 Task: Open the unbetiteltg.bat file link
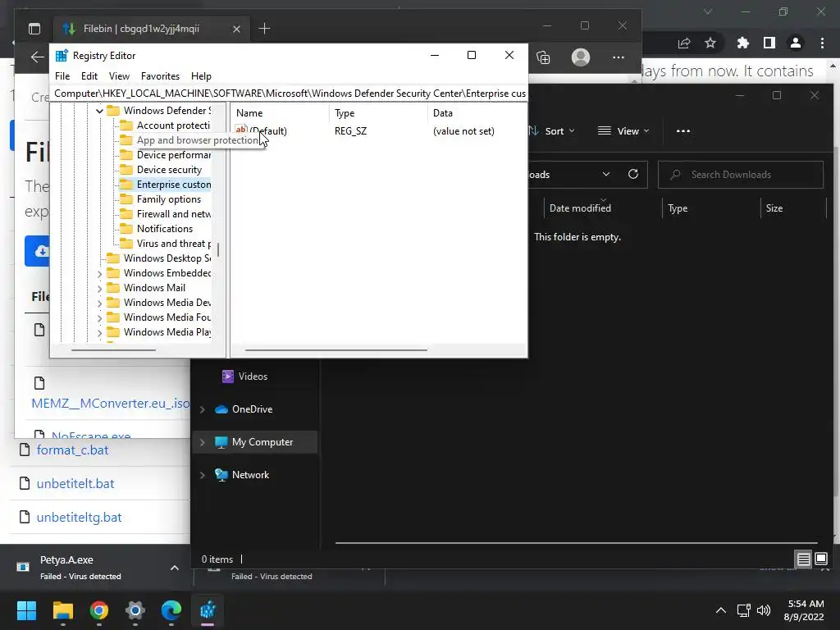pos(79,518)
